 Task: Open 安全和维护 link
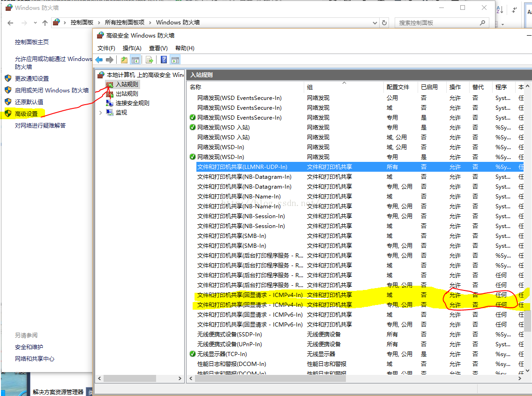(x=29, y=347)
